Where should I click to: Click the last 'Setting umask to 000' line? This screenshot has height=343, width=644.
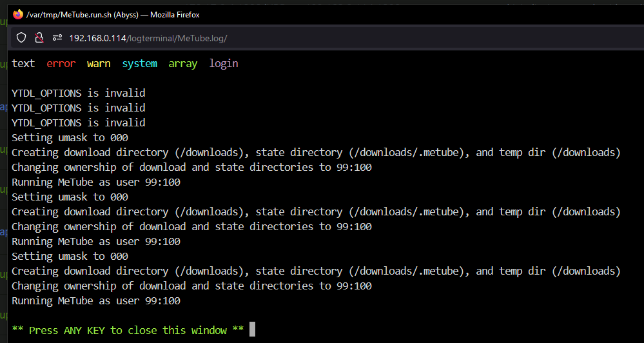coord(70,257)
